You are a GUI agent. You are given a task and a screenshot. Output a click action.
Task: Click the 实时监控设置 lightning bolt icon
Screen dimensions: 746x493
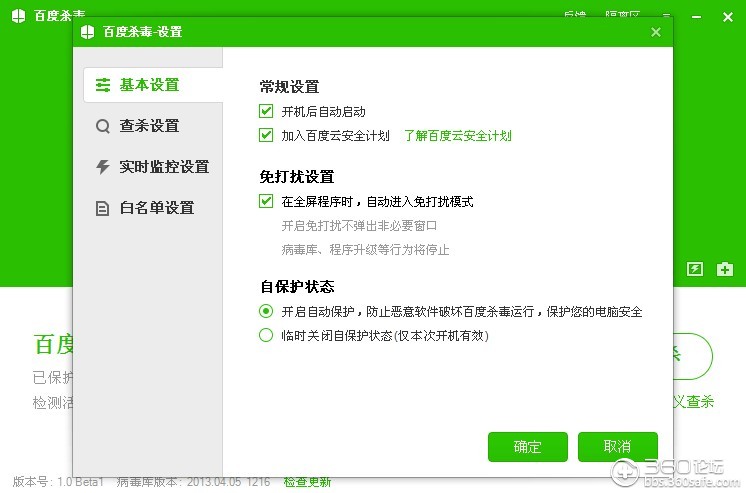click(102, 167)
